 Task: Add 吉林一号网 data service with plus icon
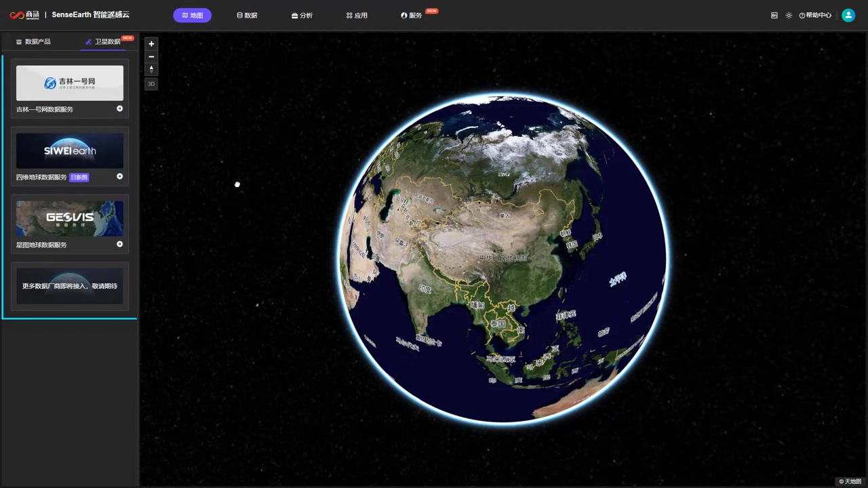pyautogui.click(x=120, y=108)
